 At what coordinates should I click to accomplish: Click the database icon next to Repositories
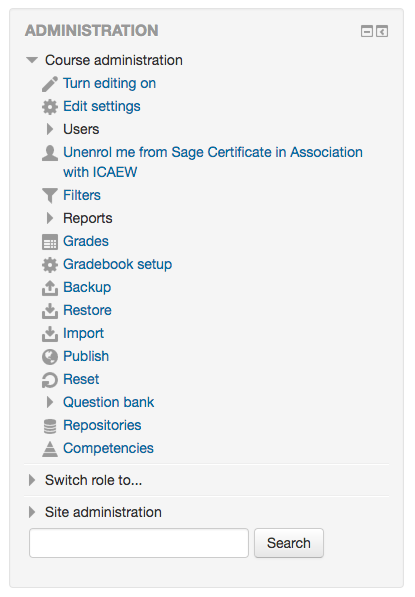click(x=50, y=426)
